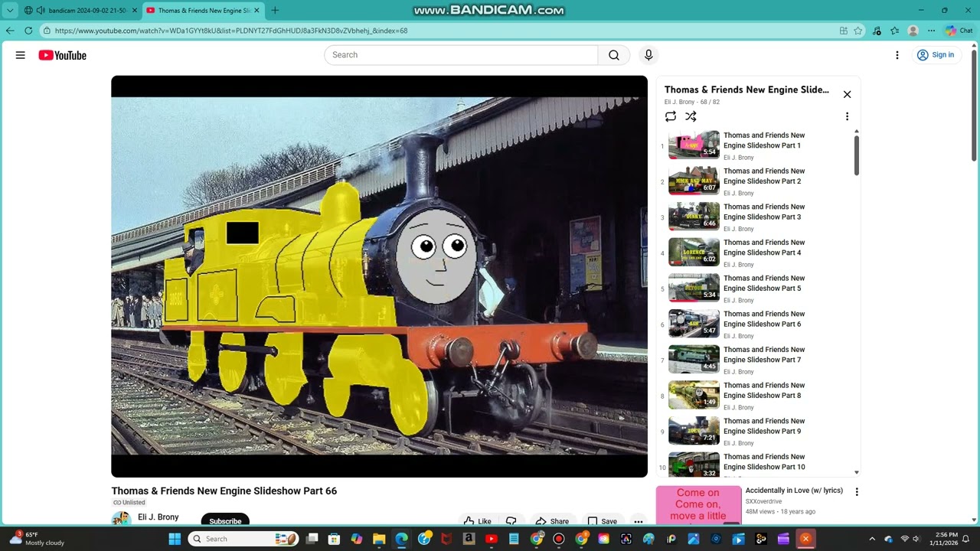Open Thomas and Friends Slideshow Part 3
Screen dimensions: 980x551
point(764,212)
